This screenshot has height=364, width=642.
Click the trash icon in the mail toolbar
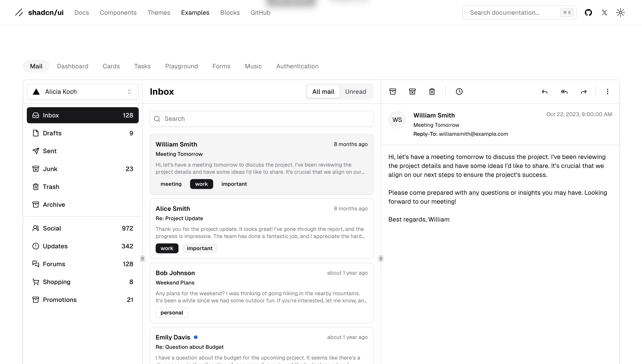pos(432,92)
